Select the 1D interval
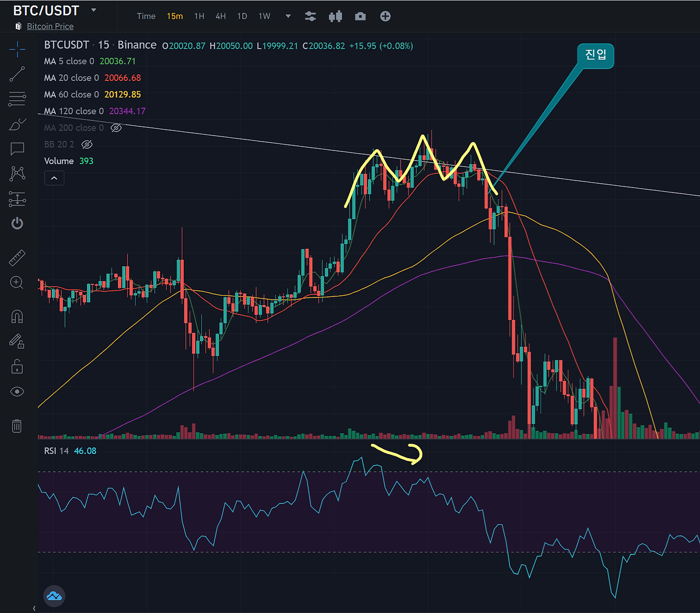Viewport: 700px width, 613px height. click(x=242, y=16)
